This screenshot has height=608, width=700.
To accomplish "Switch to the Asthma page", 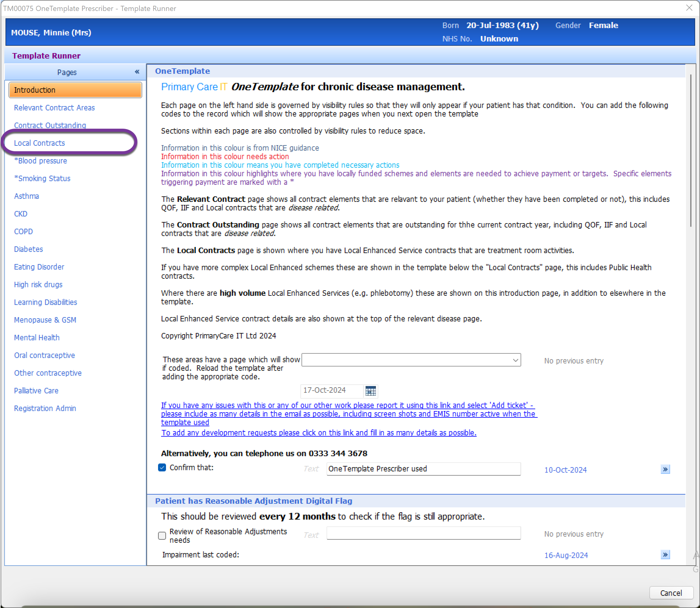I will (x=27, y=196).
